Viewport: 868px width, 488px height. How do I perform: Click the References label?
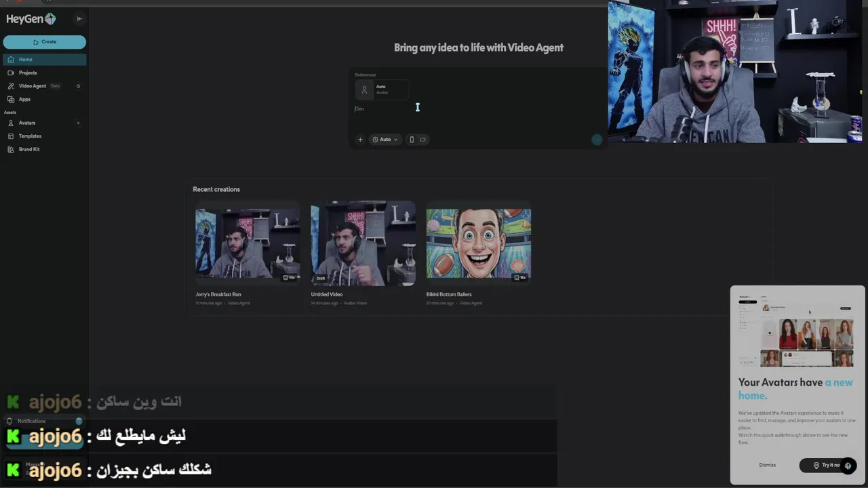pos(366,75)
